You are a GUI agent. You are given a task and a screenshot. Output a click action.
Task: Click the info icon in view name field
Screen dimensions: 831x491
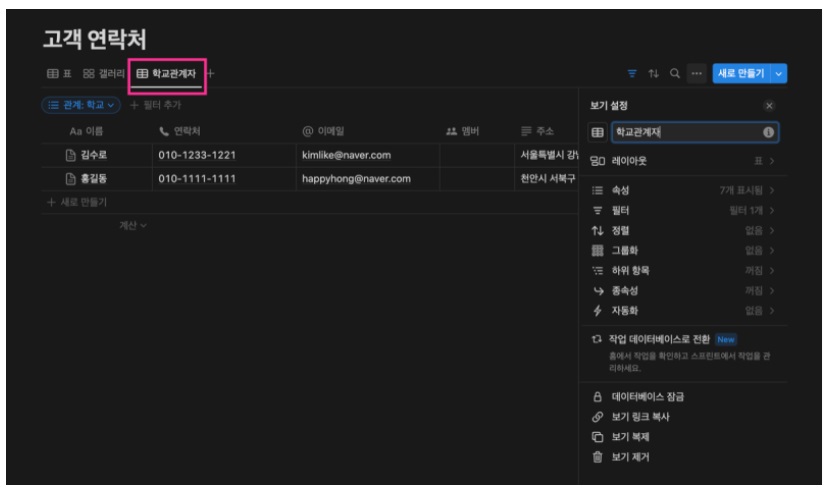pyautogui.click(x=768, y=133)
